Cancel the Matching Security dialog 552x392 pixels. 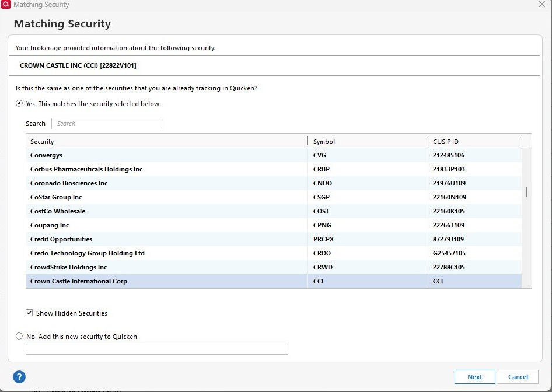518,377
